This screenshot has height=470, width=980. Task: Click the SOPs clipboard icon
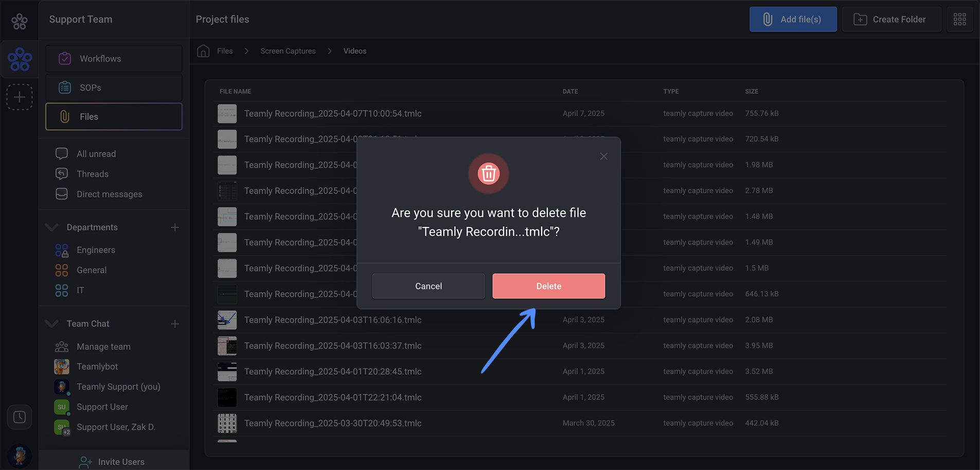coord(65,88)
